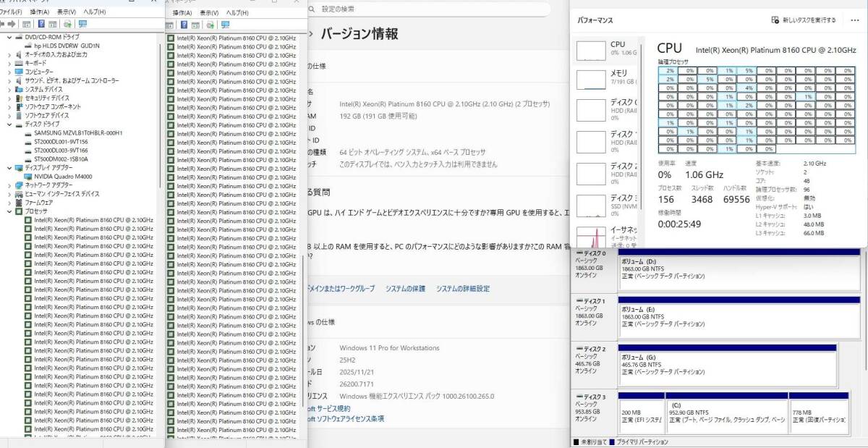Click the icon beside ソフトウェア コンポーネント
The width and height of the screenshot is (868, 448).
(x=19, y=106)
